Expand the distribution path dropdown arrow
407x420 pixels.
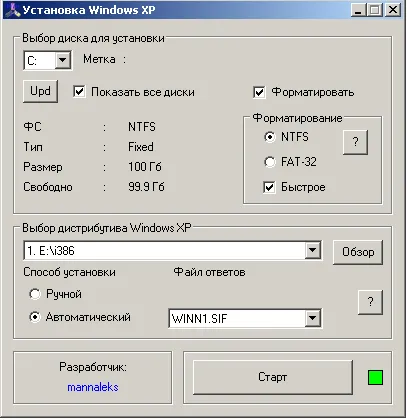coord(313,250)
